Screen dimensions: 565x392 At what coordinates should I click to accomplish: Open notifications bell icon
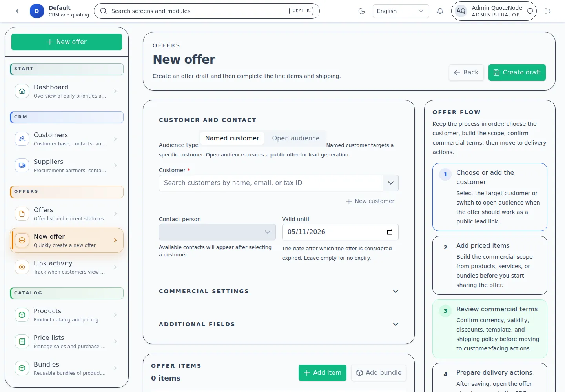(x=440, y=11)
